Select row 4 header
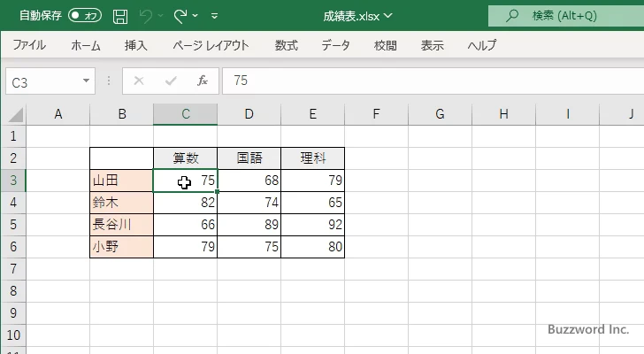This screenshot has height=354, width=644. pyautogui.click(x=13, y=203)
